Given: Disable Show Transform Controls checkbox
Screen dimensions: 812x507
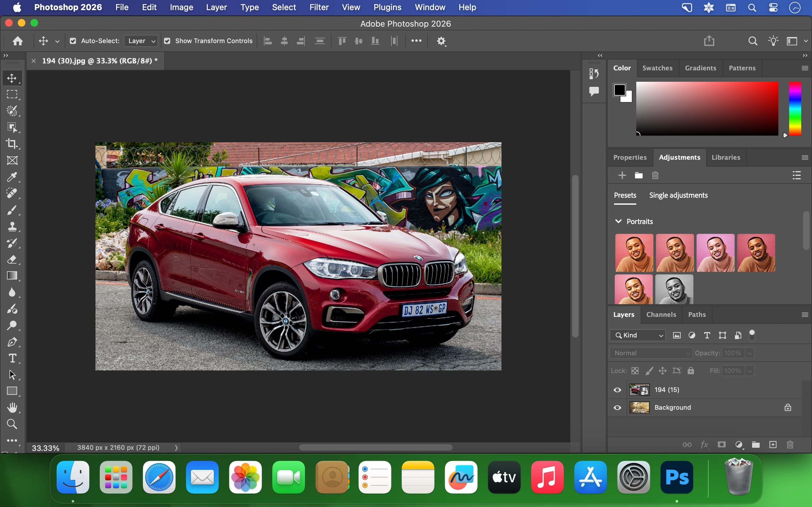Looking at the screenshot, I should click(x=167, y=41).
